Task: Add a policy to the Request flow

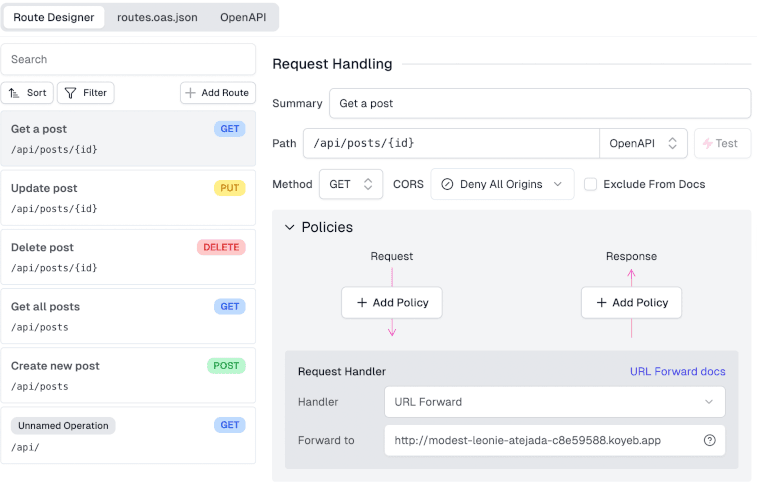Action: pyautogui.click(x=392, y=302)
